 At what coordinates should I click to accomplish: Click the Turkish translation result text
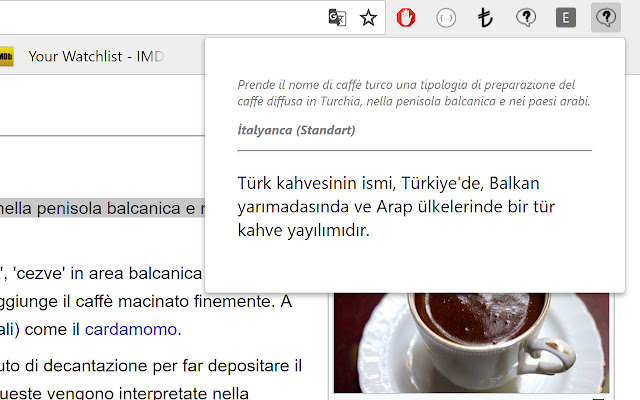(x=396, y=207)
